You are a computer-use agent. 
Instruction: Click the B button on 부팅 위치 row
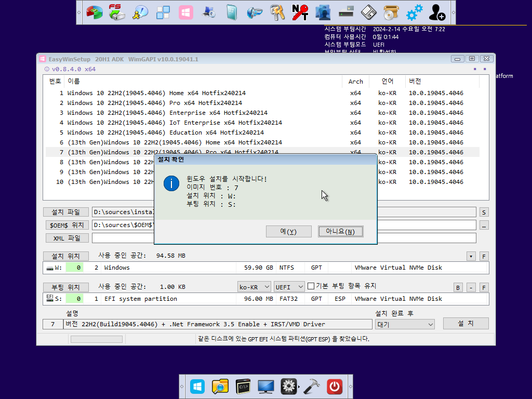(458, 288)
